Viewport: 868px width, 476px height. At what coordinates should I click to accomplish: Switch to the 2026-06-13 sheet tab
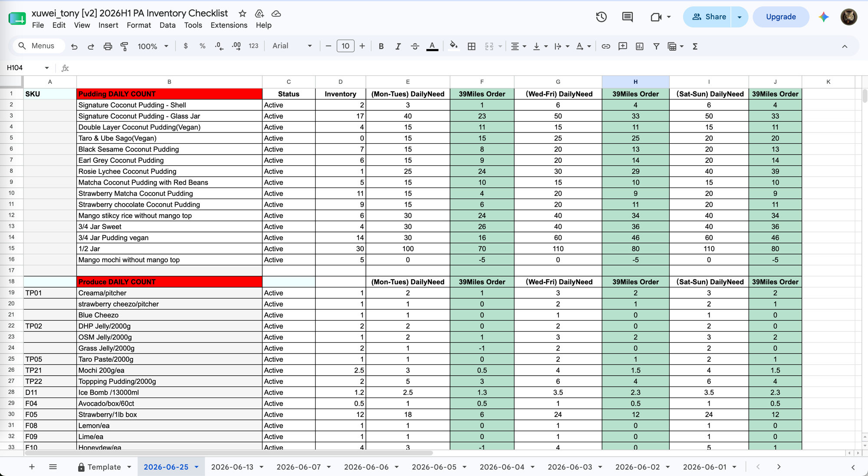[232, 467]
